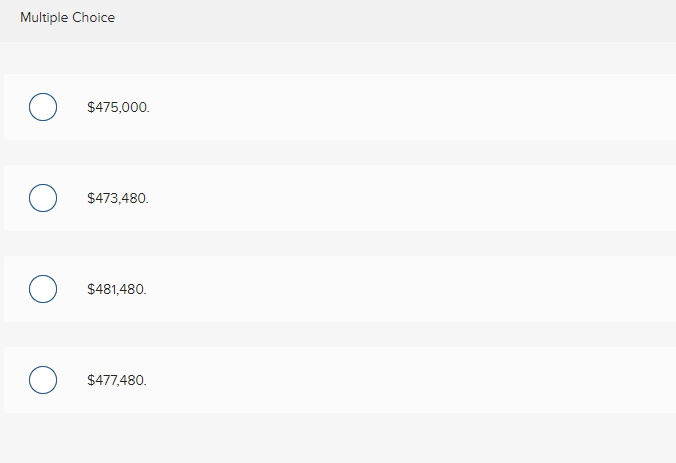676x463 pixels.
Task: Click the blank gray area below all answers
Action: [x=338, y=440]
